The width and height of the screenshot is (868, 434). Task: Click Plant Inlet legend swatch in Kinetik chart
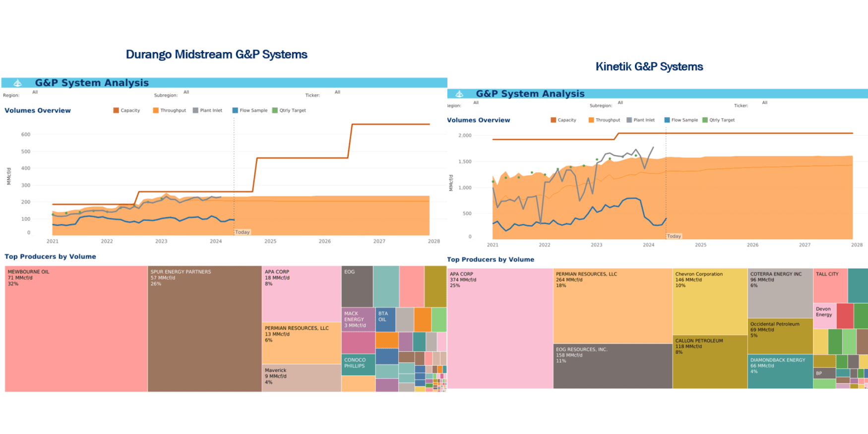[629, 120]
